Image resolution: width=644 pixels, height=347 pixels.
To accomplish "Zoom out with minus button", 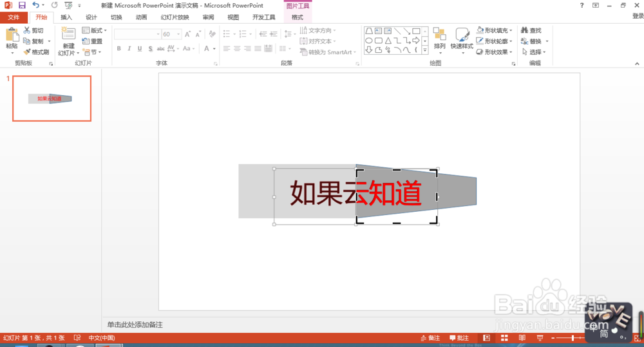I will (x=553, y=338).
